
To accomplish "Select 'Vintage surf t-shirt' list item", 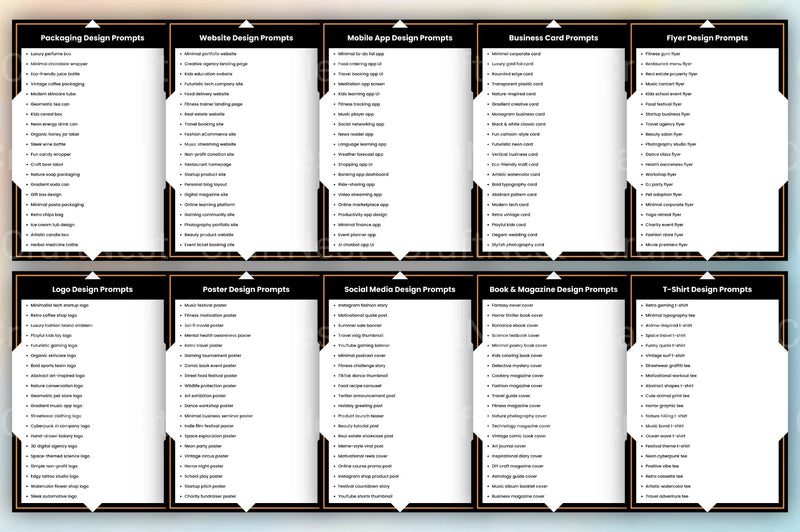I will tap(665, 356).
